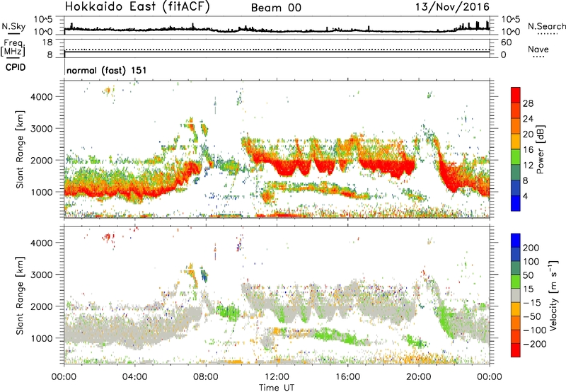
Task: Click the '200' value on the Velocity scale
Action: 531,248
